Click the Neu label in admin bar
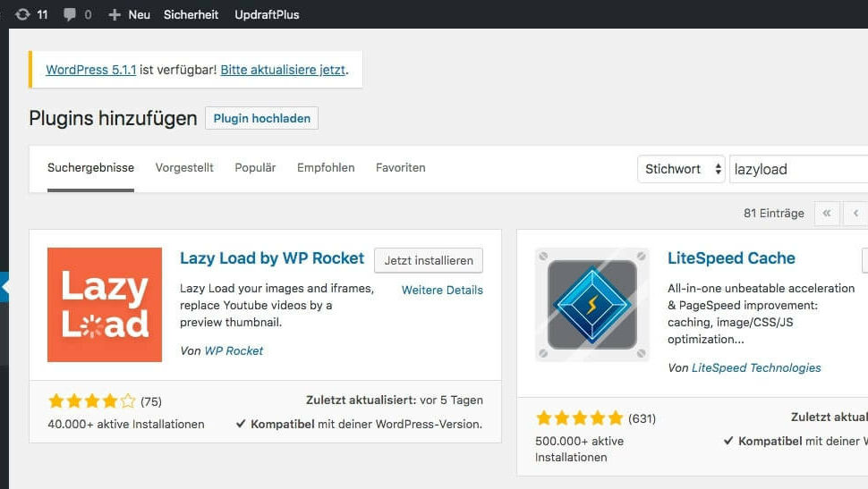Screen dimensions: 868x489 (x=139, y=15)
